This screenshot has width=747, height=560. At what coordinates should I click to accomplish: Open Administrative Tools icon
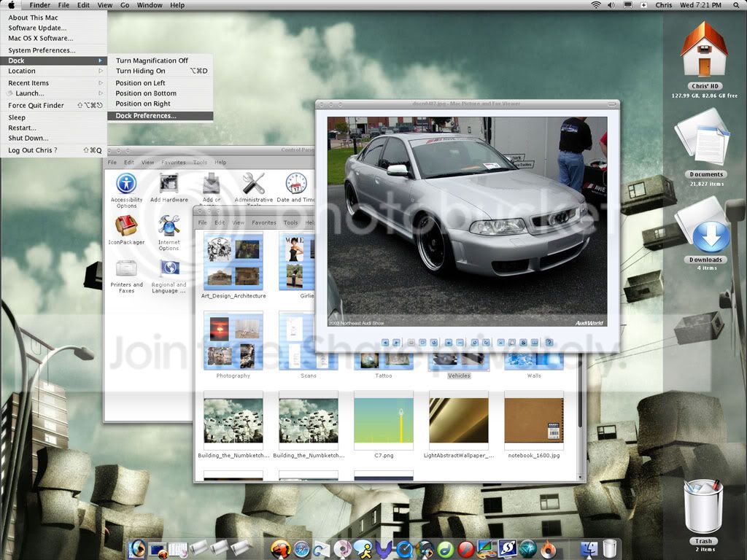[x=253, y=189]
